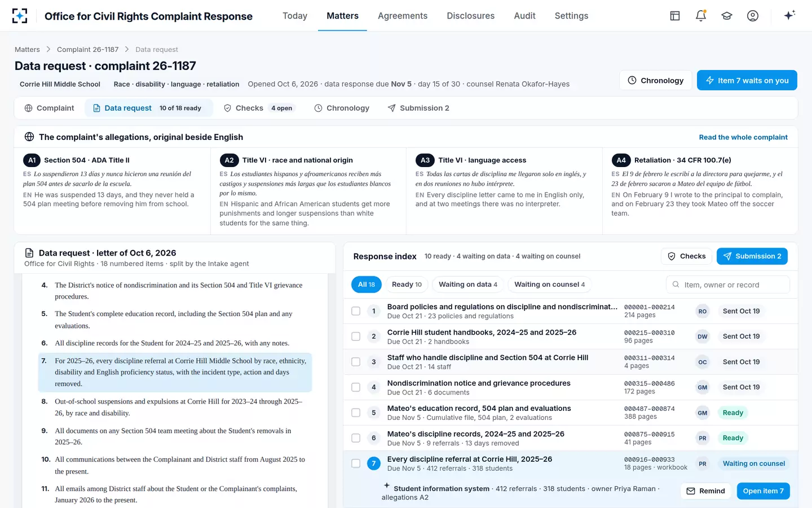Click the sparkle icon beside Student information system
This screenshot has width=812, height=508.
[x=387, y=485]
